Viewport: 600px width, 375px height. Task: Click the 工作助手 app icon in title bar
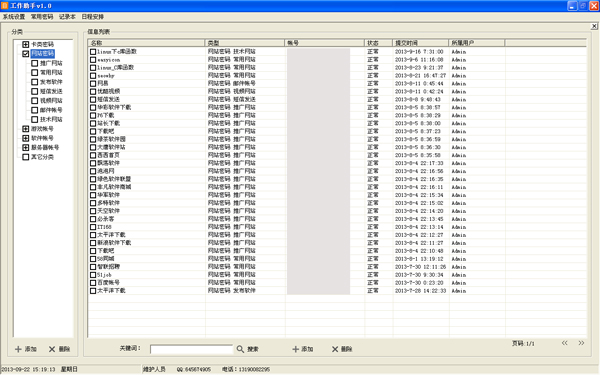coord(5,6)
